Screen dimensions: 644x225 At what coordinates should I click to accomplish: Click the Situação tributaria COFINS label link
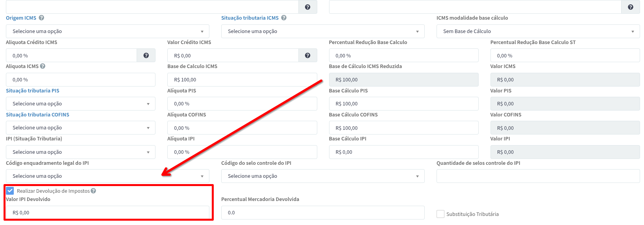tap(37, 115)
